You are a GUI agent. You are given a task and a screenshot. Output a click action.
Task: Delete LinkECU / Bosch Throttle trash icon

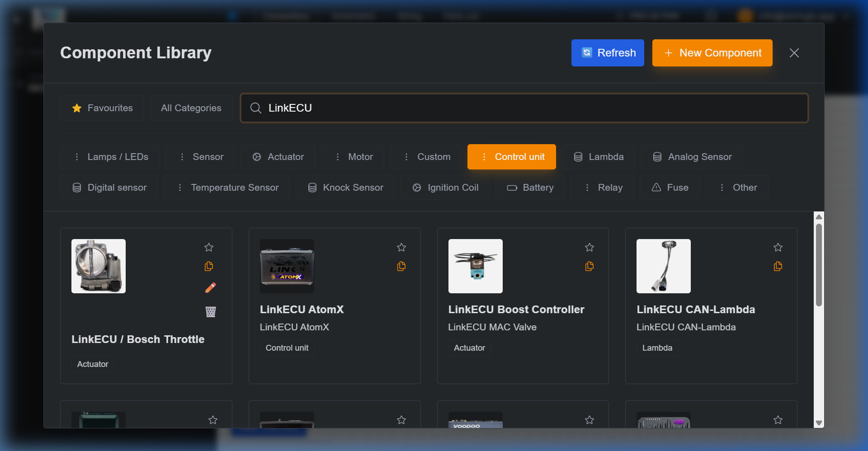[211, 311]
